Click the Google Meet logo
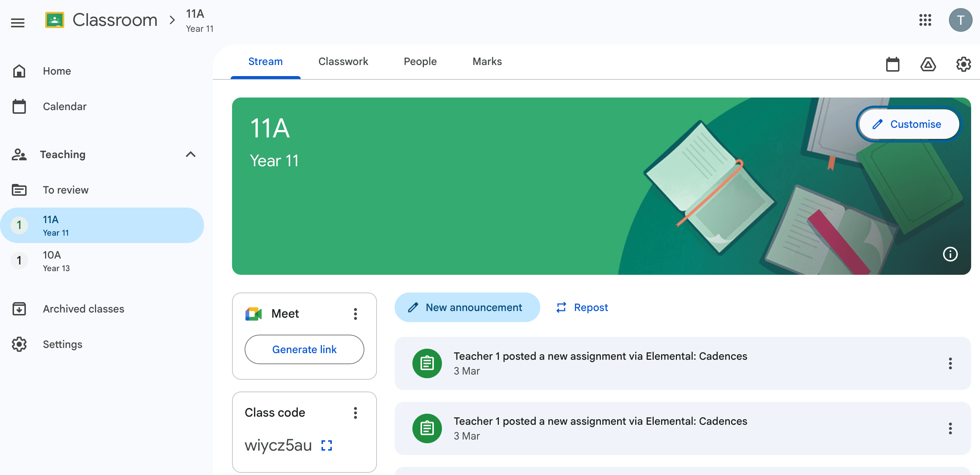Image resolution: width=980 pixels, height=475 pixels. click(254, 314)
